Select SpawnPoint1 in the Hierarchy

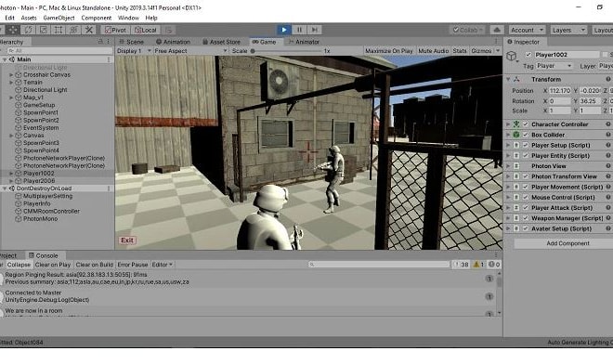coord(41,112)
